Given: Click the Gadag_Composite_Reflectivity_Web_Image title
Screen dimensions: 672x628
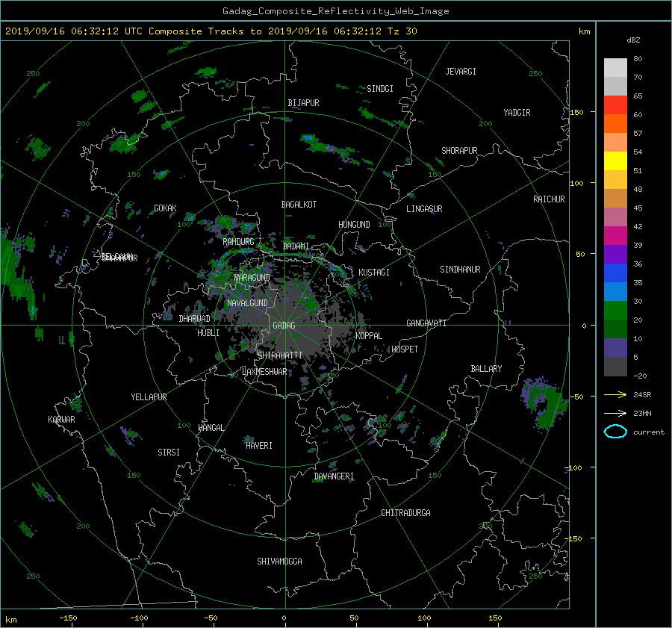Looking at the screenshot, I should coord(335,11).
